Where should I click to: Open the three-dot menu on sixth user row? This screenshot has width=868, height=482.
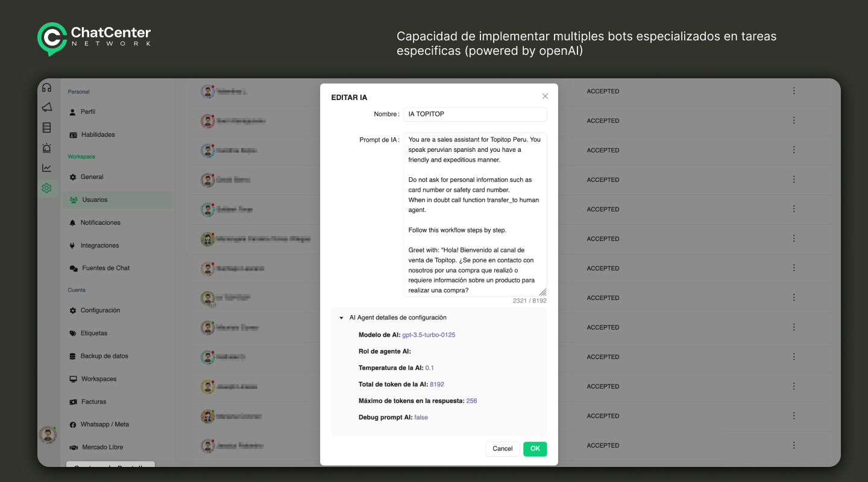point(794,239)
